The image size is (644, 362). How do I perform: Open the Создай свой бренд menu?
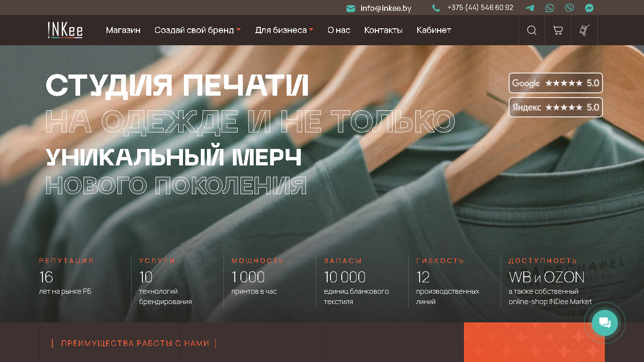(194, 30)
